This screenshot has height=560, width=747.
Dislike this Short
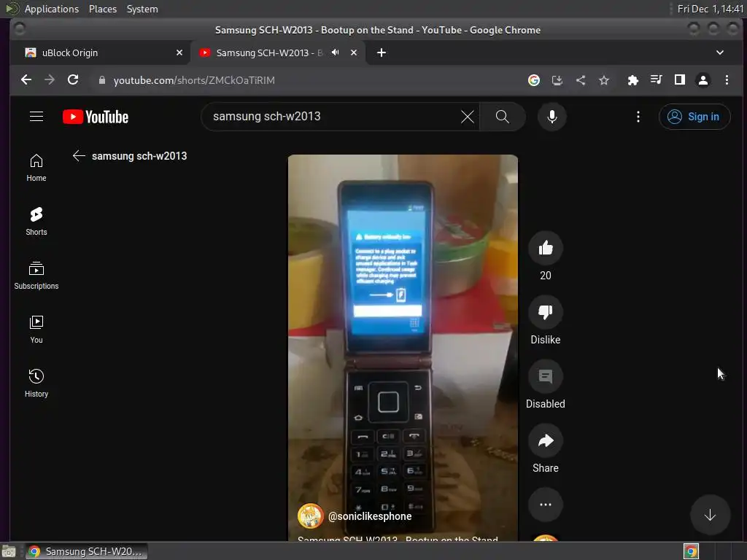(546, 312)
